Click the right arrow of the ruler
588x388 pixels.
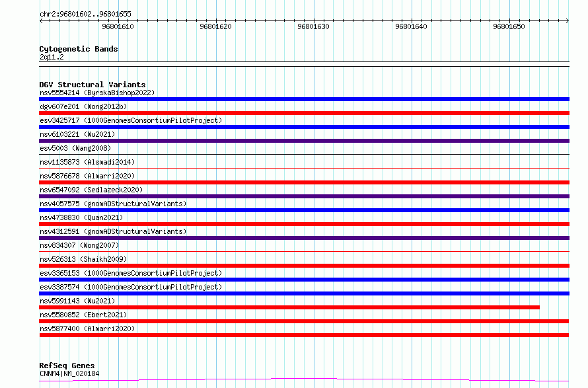click(568, 20)
